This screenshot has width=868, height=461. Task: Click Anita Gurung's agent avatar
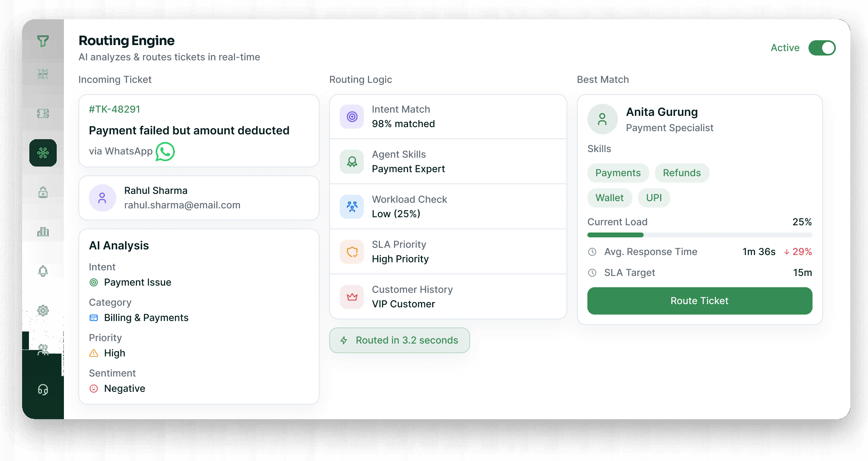602,119
